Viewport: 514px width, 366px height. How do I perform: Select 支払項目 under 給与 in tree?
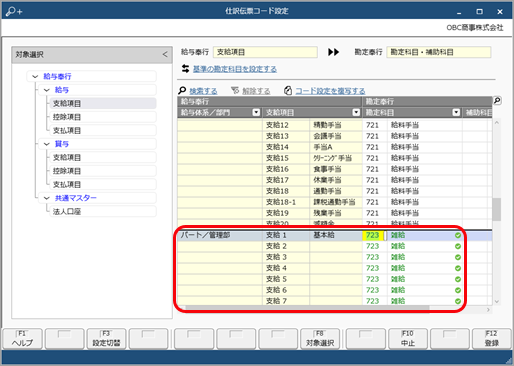coord(103,130)
